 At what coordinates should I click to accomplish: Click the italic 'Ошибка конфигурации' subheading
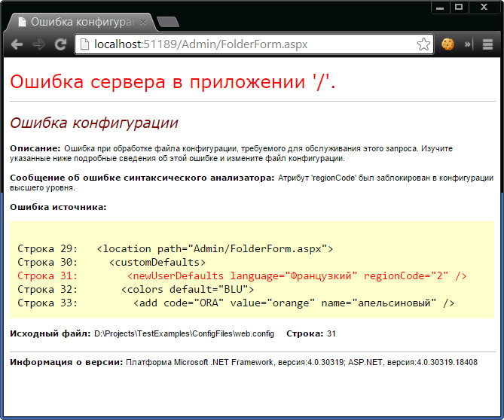point(94,123)
